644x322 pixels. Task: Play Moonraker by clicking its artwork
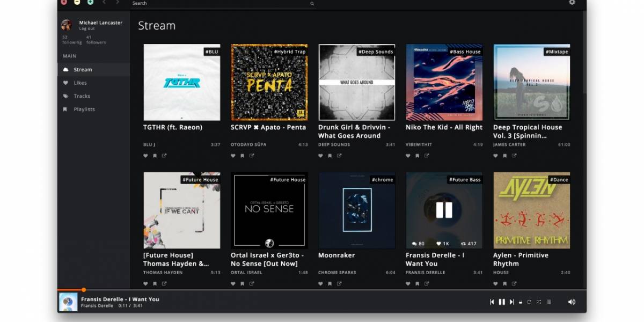[x=356, y=210]
